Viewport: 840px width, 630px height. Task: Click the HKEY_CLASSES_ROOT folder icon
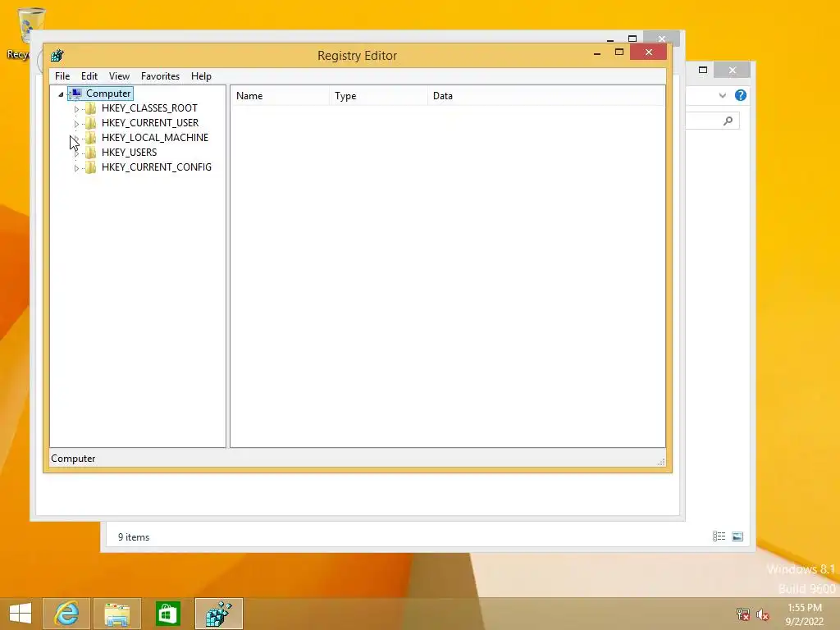[x=91, y=108]
